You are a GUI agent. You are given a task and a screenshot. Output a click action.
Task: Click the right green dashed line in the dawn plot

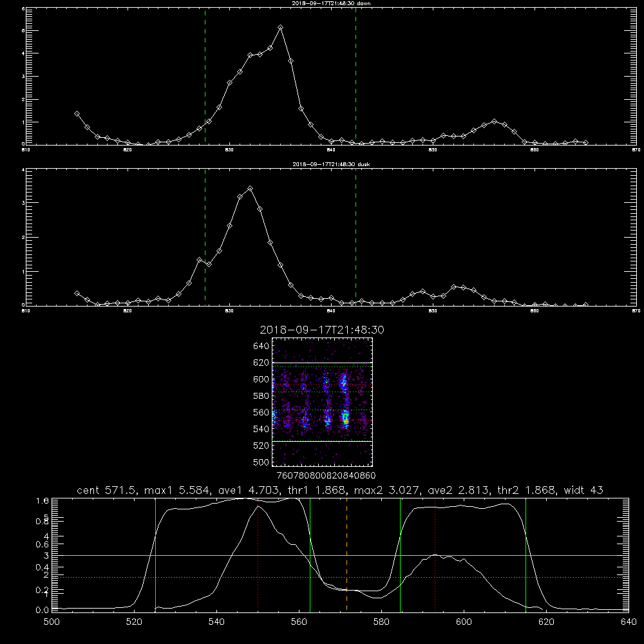click(x=355, y=76)
